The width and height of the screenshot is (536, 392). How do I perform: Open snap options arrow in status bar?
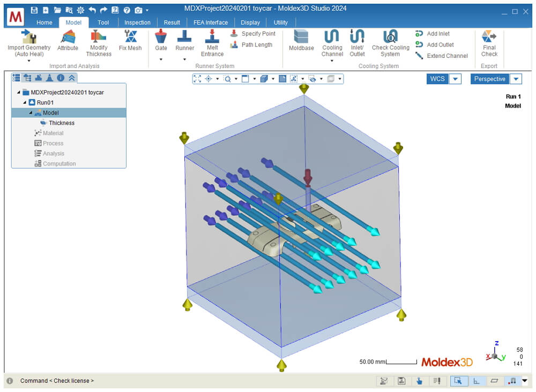[525, 380]
